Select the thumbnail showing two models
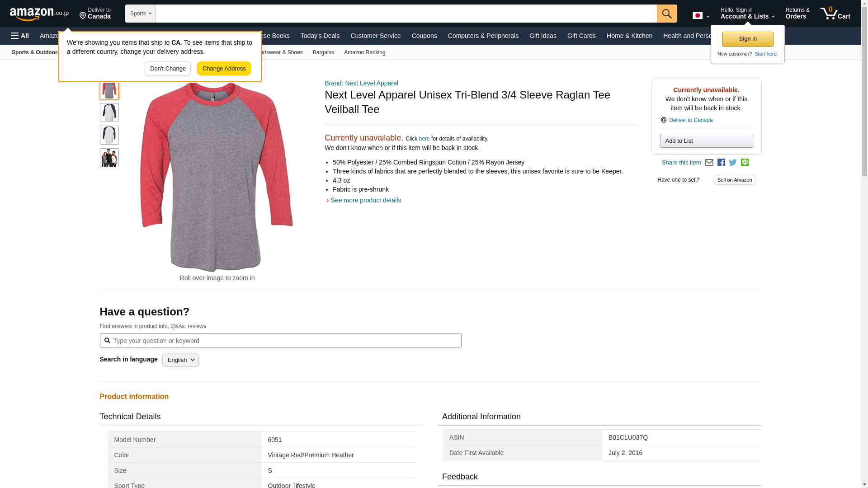This screenshot has height=488, width=868. [x=109, y=158]
